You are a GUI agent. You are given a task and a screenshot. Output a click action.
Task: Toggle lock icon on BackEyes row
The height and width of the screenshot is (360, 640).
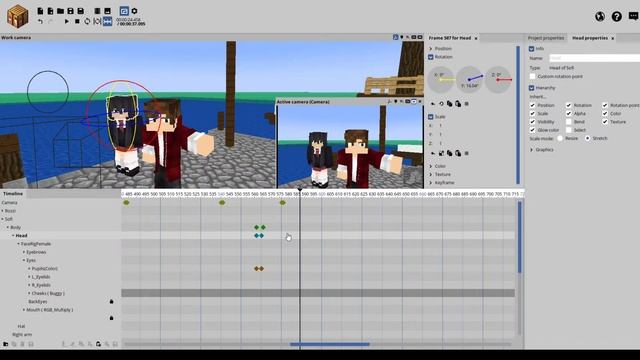coord(111,302)
